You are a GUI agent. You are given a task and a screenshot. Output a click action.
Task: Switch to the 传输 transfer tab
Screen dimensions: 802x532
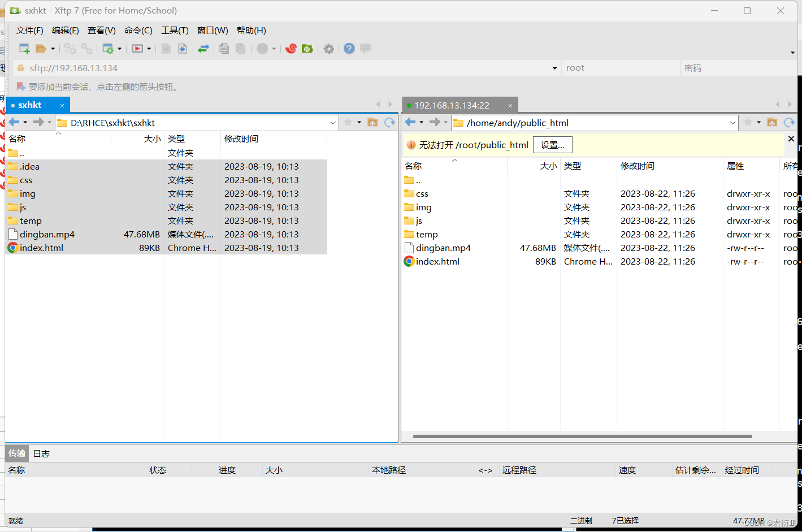coord(17,453)
